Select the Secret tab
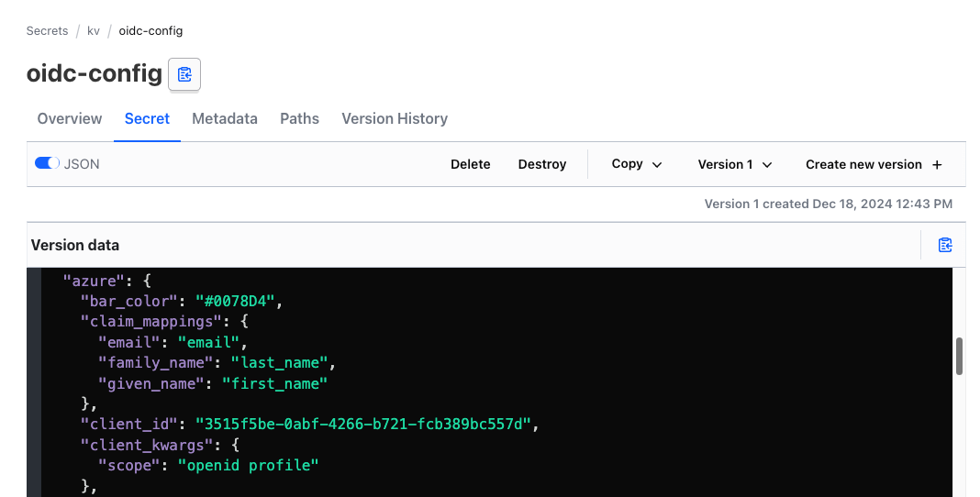Screen dimensions: 980x497 [147, 118]
